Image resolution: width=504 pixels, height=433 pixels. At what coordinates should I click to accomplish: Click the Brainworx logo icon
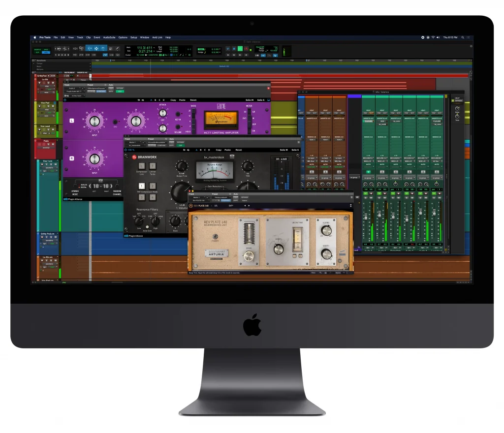click(134, 157)
